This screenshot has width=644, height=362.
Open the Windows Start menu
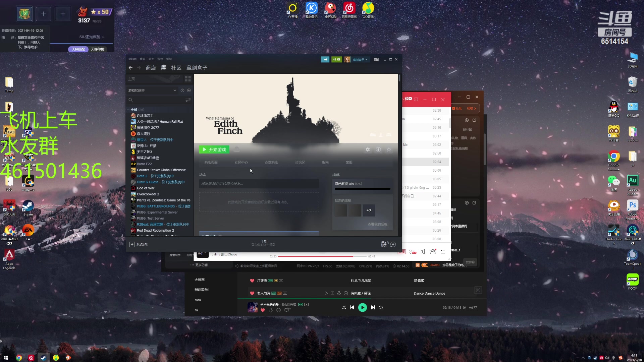6,358
